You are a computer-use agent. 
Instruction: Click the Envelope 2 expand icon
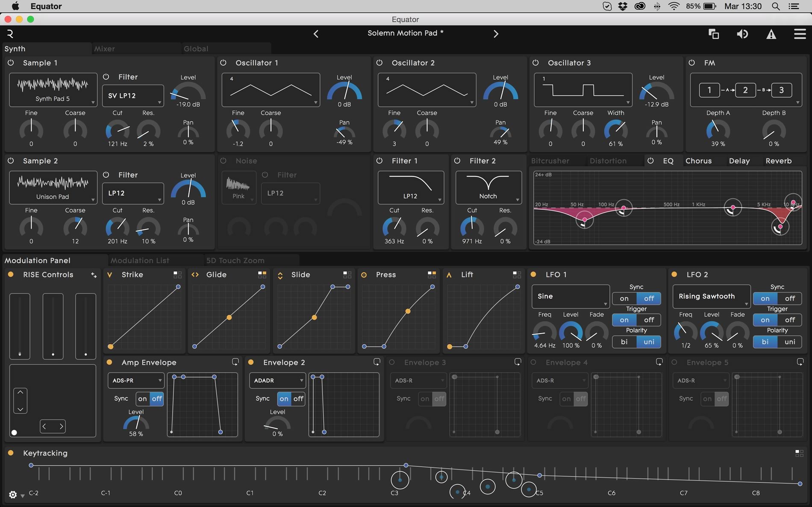click(377, 362)
